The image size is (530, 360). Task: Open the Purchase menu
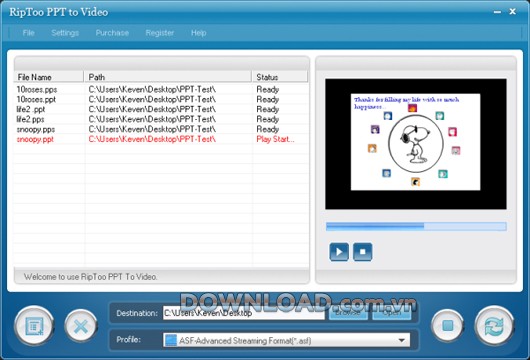coord(112,33)
